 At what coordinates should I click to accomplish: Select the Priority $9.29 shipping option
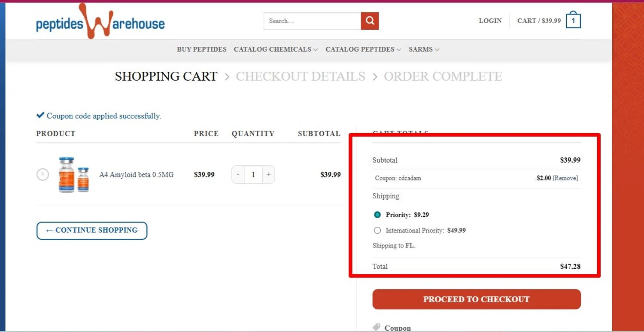pyautogui.click(x=377, y=215)
